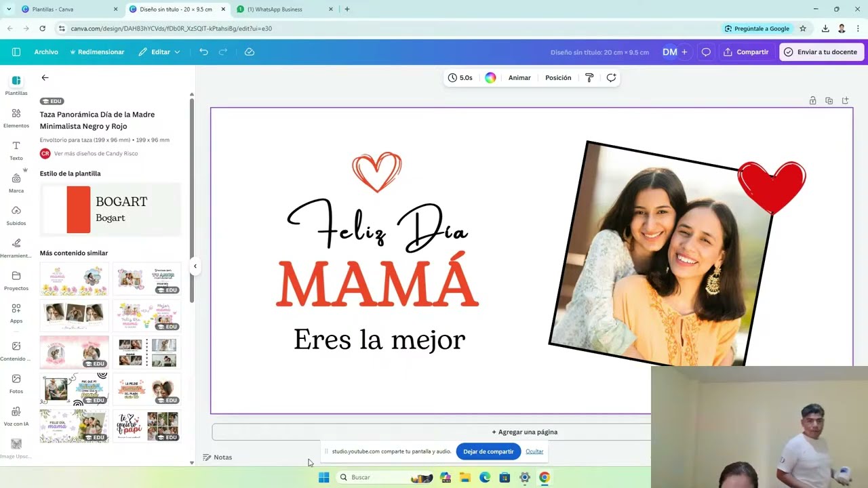
Task: Click Enviar a tu docente button
Action: [x=821, y=52]
